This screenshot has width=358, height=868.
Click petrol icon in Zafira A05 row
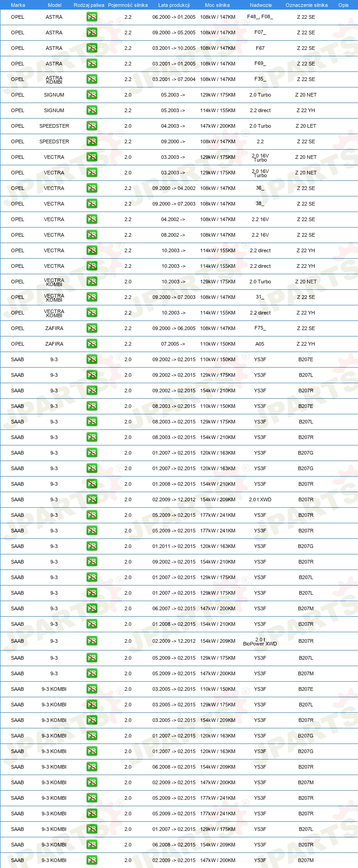pos(92,344)
